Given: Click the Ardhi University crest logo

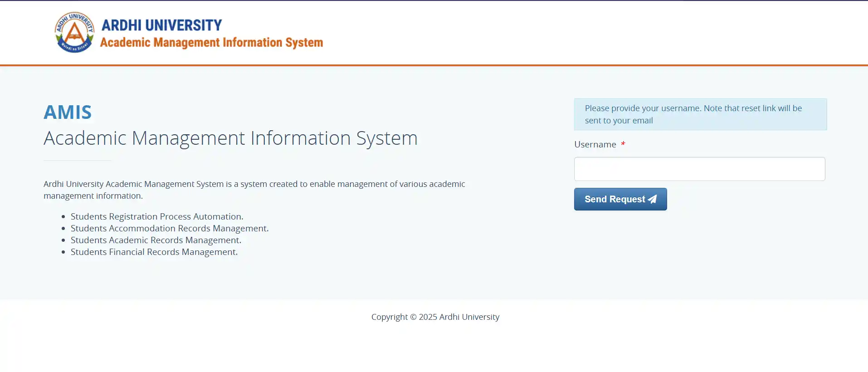Looking at the screenshot, I should [75, 32].
